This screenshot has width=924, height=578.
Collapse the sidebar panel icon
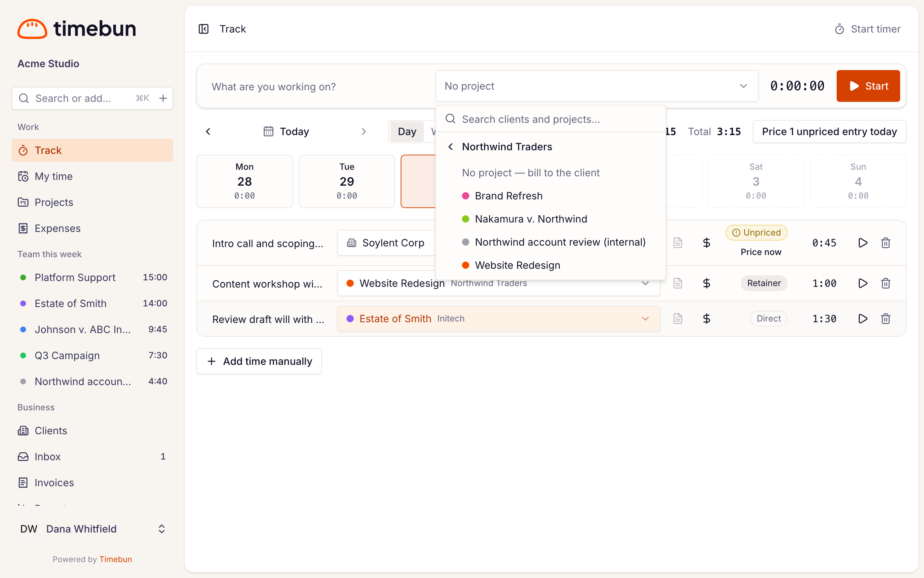[x=204, y=29]
